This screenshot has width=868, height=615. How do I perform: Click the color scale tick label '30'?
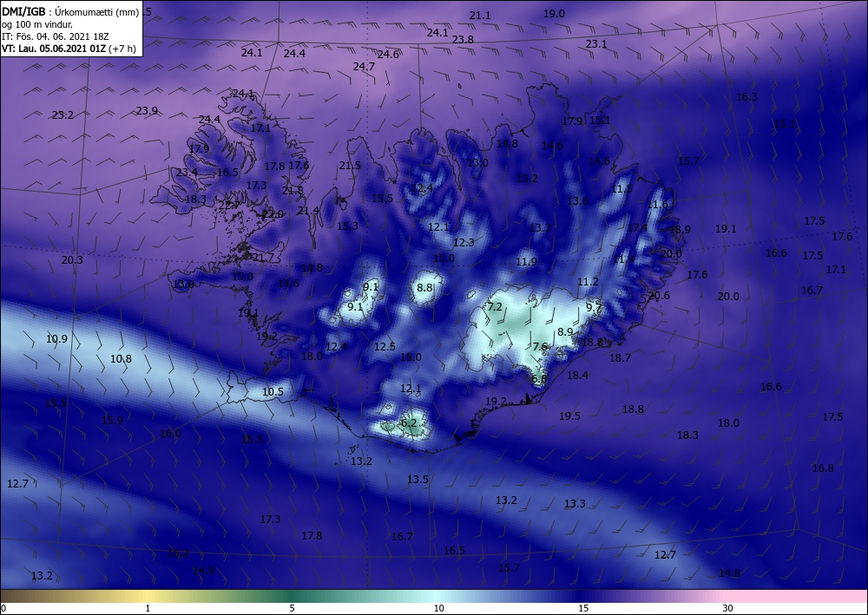(727, 608)
